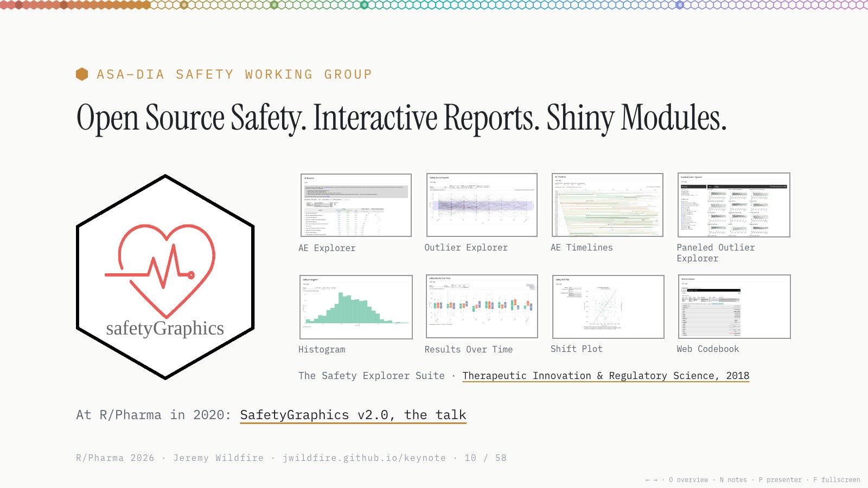This screenshot has width=868, height=488.
Task: Click the 'Outlier Explorer' caption
Action: pos(466,247)
